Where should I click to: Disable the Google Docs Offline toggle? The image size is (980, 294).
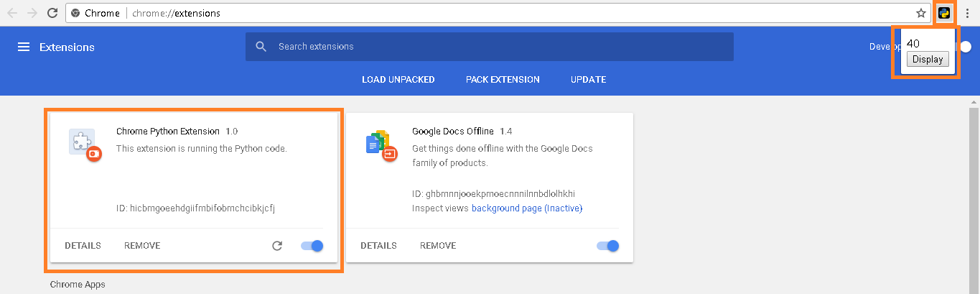click(608, 246)
